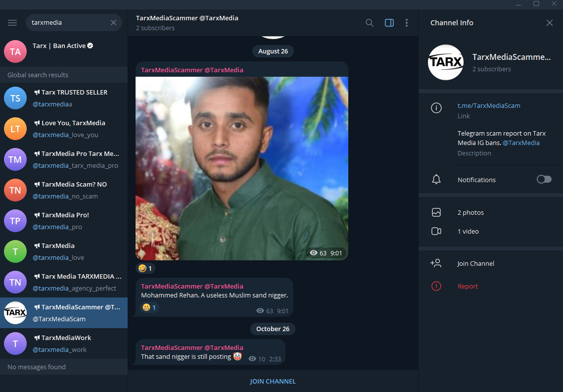Click JOIN CHANNEL at the bottom

(273, 381)
